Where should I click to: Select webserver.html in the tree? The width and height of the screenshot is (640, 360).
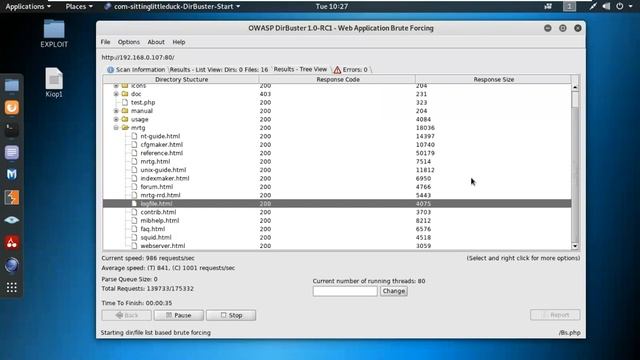163,246
